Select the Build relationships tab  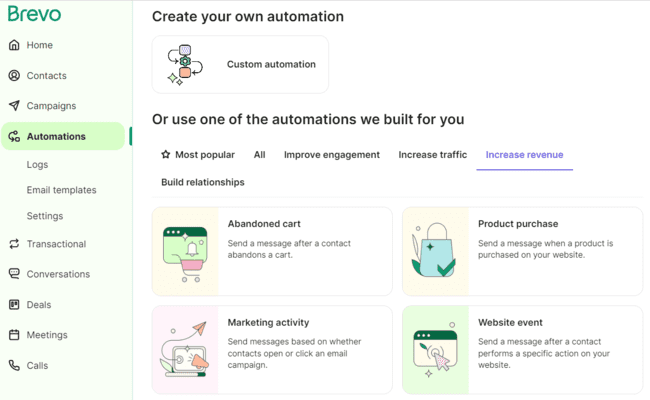pyautogui.click(x=203, y=182)
